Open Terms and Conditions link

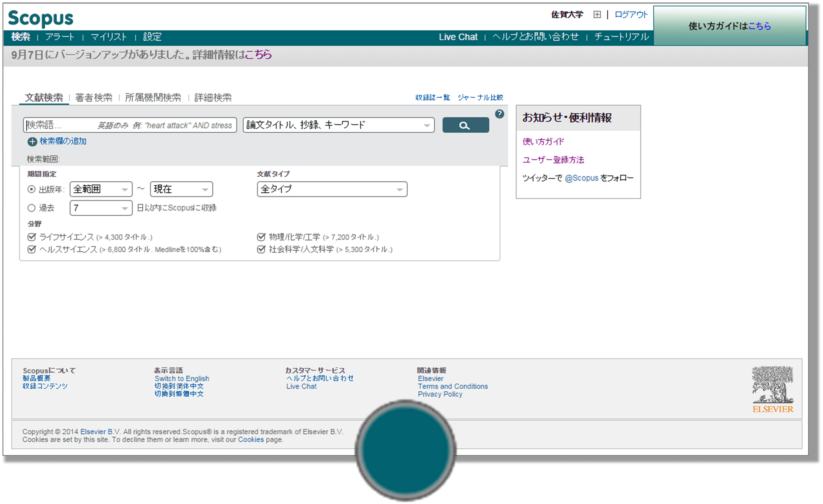point(453,387)
